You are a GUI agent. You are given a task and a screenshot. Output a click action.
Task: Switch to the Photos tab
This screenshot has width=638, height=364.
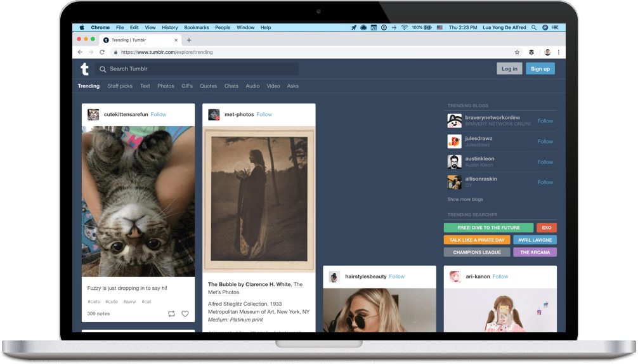(x=166, y=86)
